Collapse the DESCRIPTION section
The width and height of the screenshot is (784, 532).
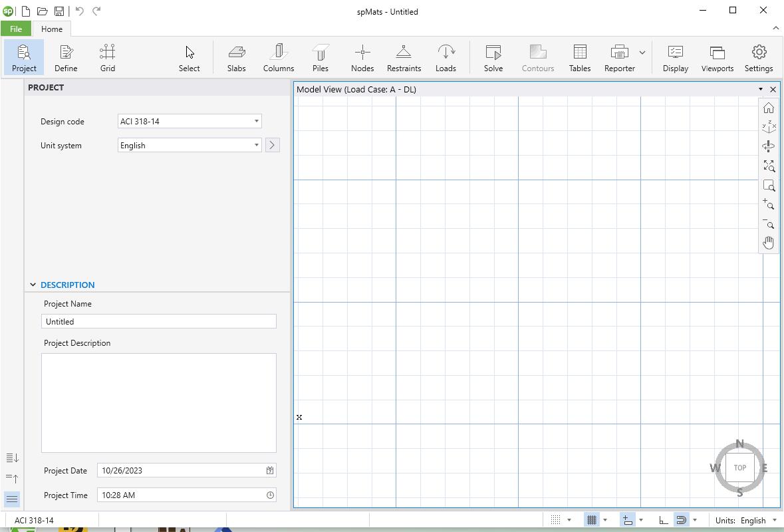click(33, 285)
